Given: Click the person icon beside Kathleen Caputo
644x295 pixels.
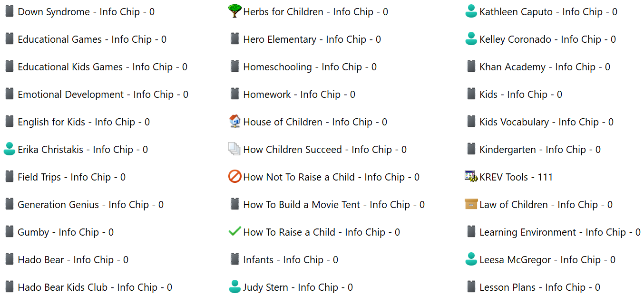Looking at the screenshot, I should 471,11.
